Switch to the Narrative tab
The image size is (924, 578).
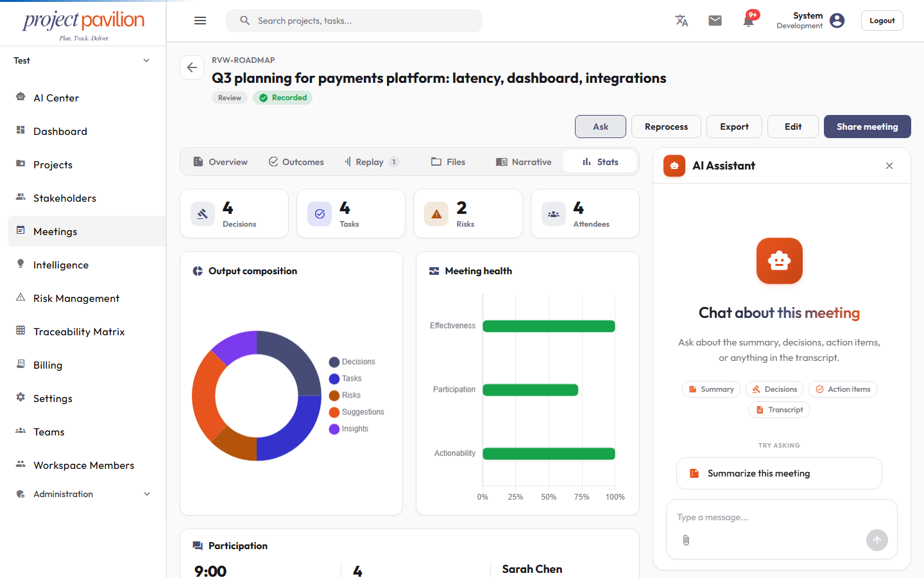[524, 162]
